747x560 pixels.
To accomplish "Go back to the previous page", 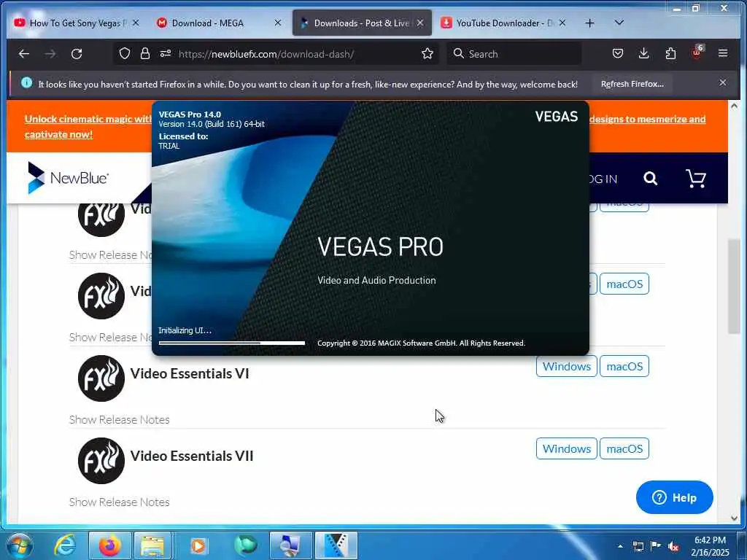I will [x=24, y=54].
